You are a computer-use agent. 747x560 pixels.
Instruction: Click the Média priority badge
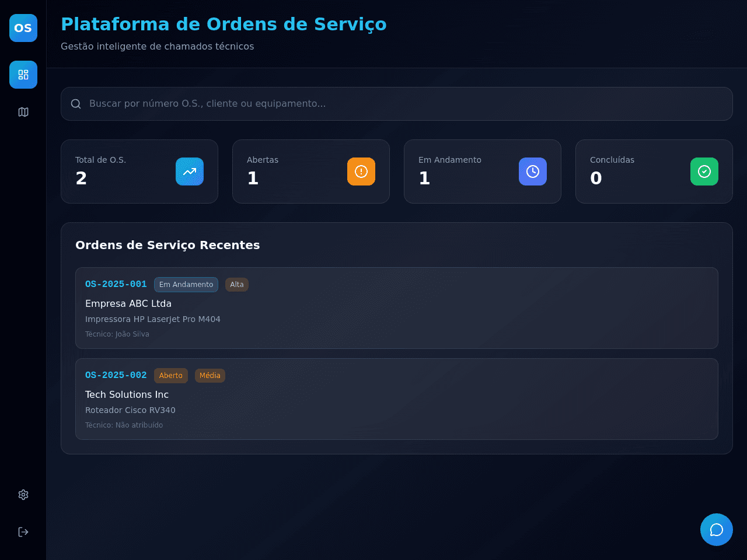[210, 376]
